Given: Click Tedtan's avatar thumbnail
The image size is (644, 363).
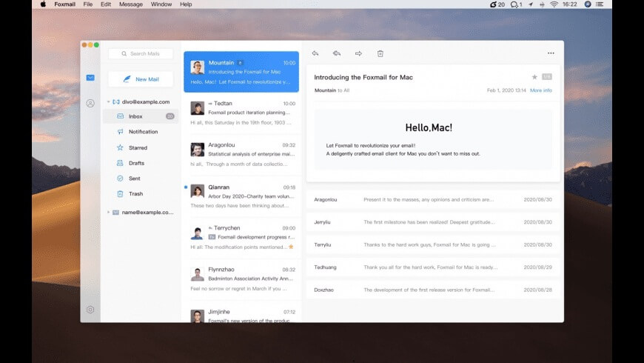Looking at the screenshot, I should [198, 108].
